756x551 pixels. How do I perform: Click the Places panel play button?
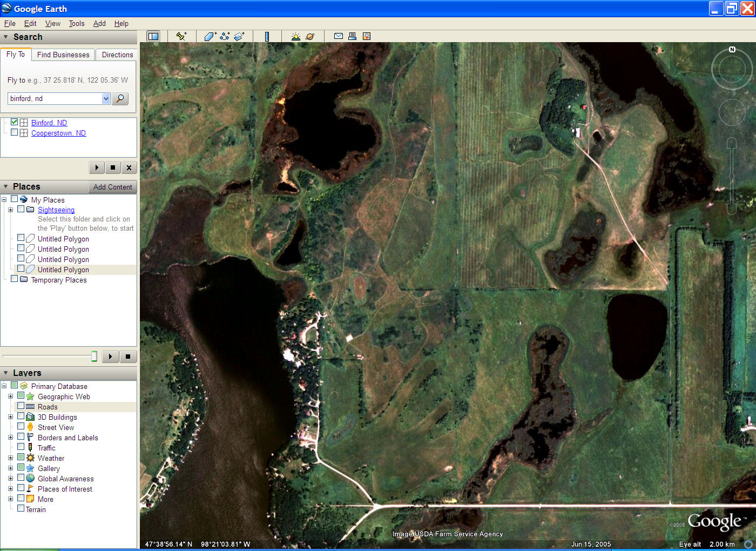(x=110, y=357)
